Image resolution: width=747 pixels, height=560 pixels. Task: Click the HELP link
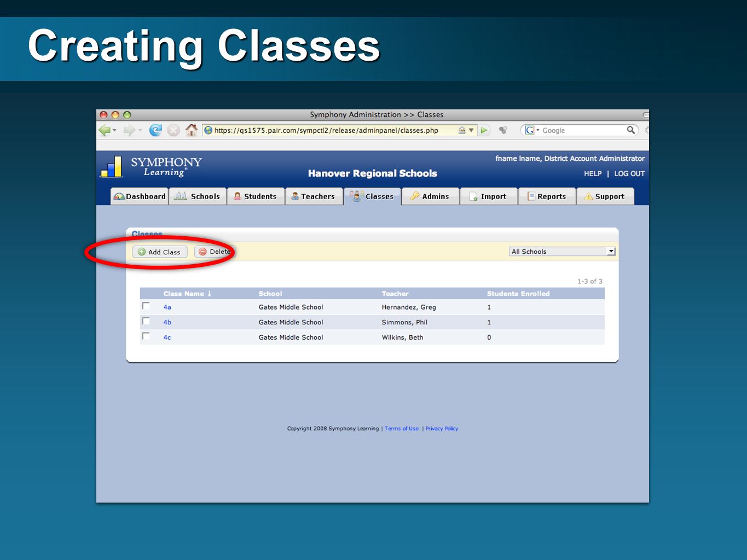coord(593,173)
